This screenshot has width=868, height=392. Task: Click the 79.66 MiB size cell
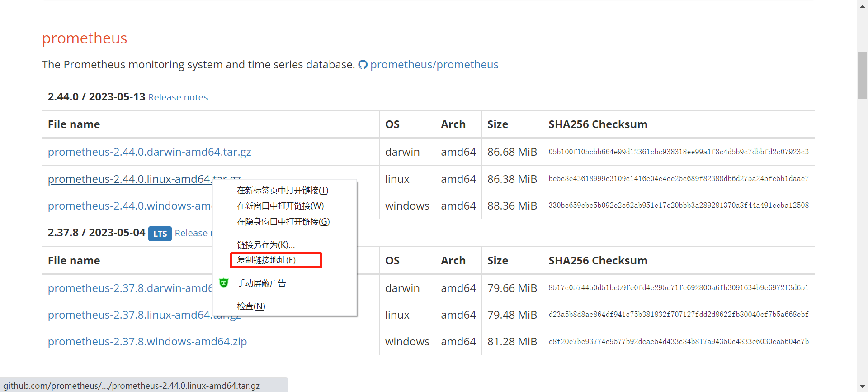pyautogui.click(x=512, y=288)
